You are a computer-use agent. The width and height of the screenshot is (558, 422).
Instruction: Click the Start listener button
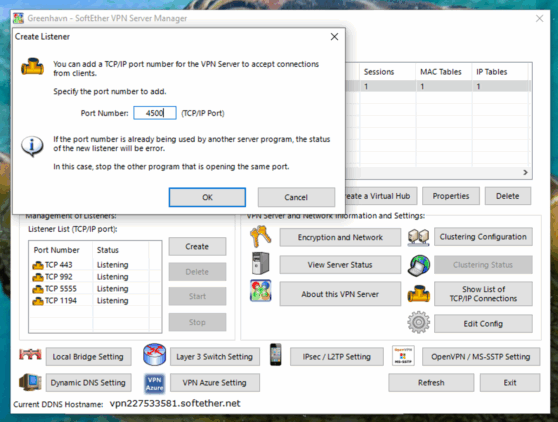(x=197, y=296)
